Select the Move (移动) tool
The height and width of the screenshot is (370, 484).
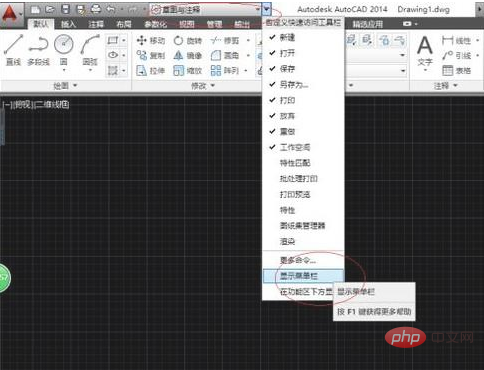(x=151, y=41)
